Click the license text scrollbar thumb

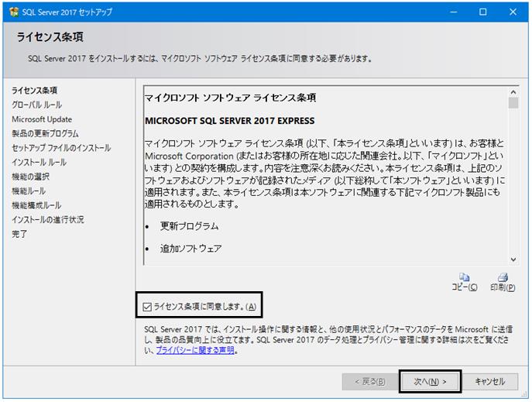513,103
